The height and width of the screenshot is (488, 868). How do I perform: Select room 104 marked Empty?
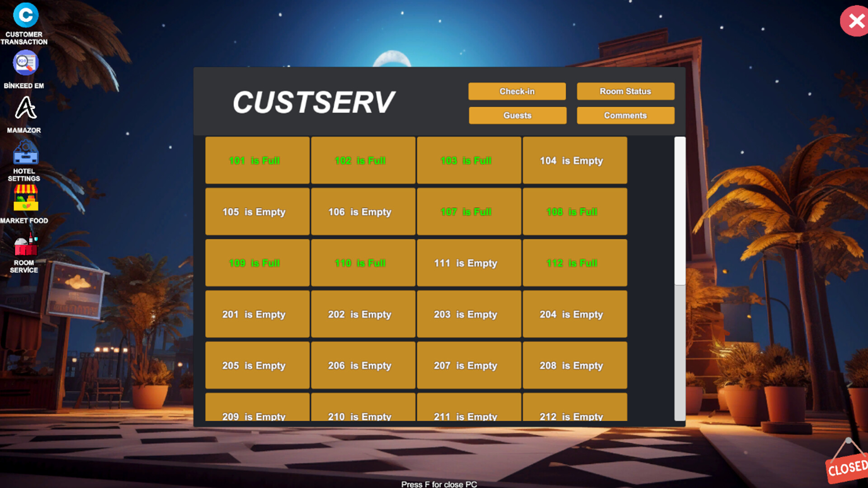[571, 160]
